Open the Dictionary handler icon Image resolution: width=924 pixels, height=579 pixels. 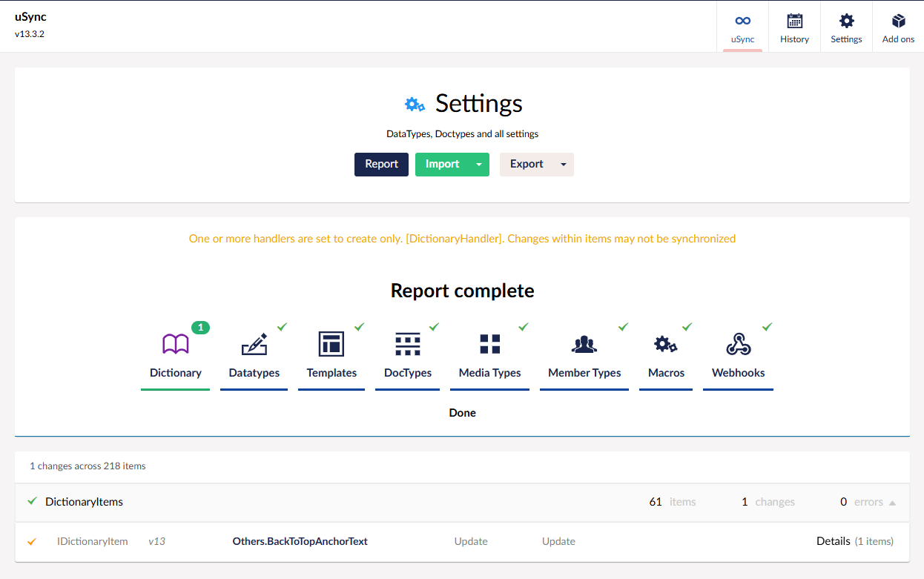(176, 344)
